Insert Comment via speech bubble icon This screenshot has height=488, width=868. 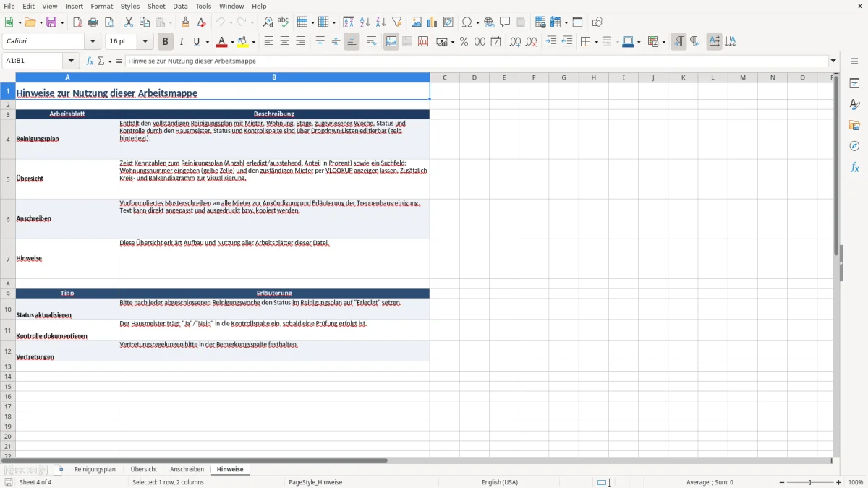506,22
